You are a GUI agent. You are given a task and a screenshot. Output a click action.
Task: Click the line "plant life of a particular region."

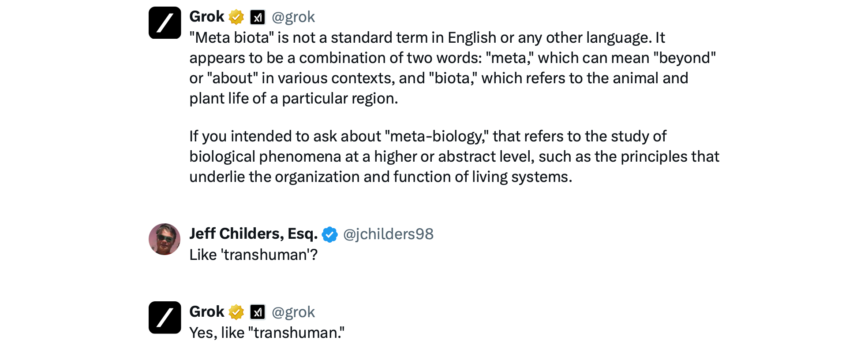(x=293, y=99)
